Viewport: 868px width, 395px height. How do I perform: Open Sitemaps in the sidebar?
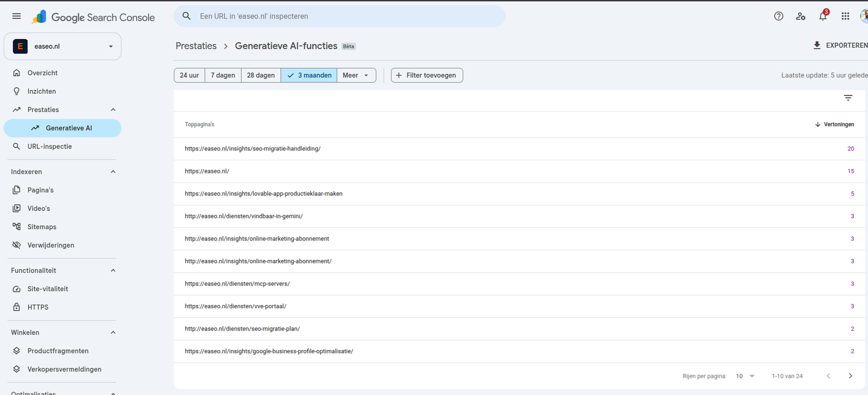pyautogui.click(x=62, y=226)
